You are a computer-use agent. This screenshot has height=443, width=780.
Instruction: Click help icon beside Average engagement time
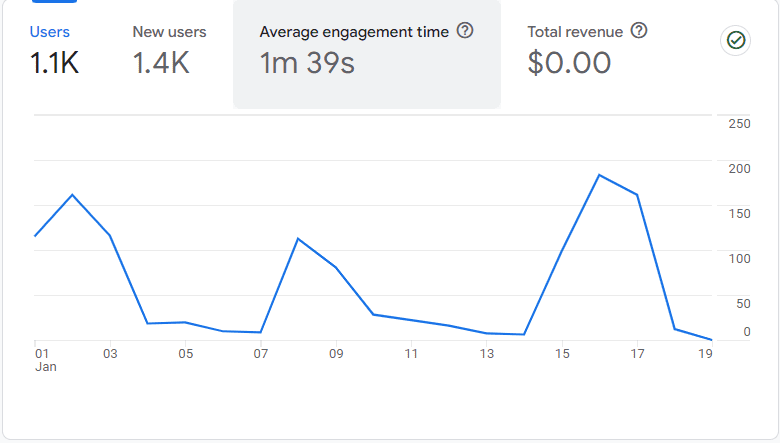pos(465,31)
